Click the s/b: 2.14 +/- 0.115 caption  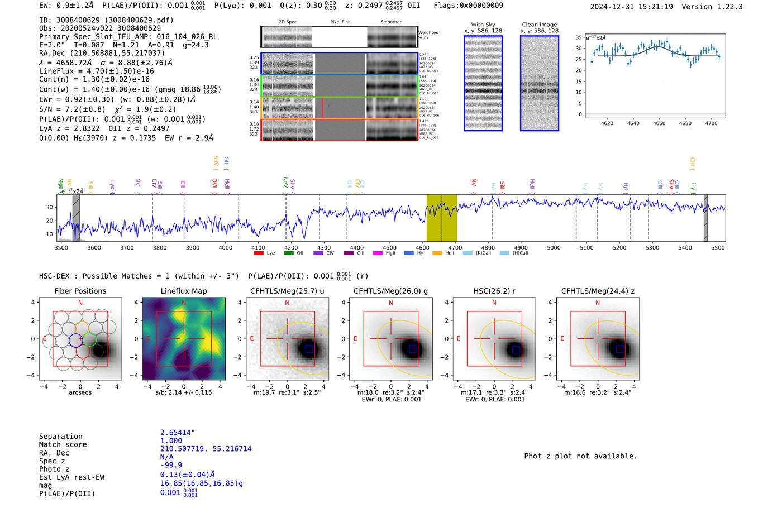(x=184, y=392)
